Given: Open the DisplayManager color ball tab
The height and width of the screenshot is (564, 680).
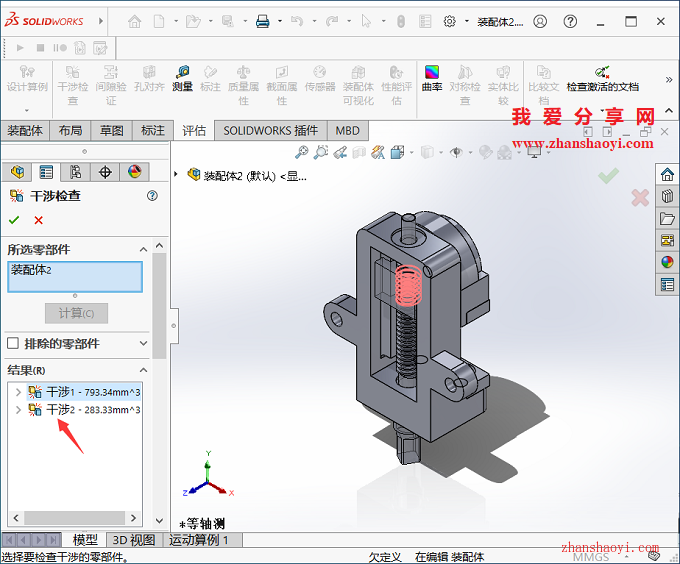Looking at the screenshot, I should click(135, 172).
